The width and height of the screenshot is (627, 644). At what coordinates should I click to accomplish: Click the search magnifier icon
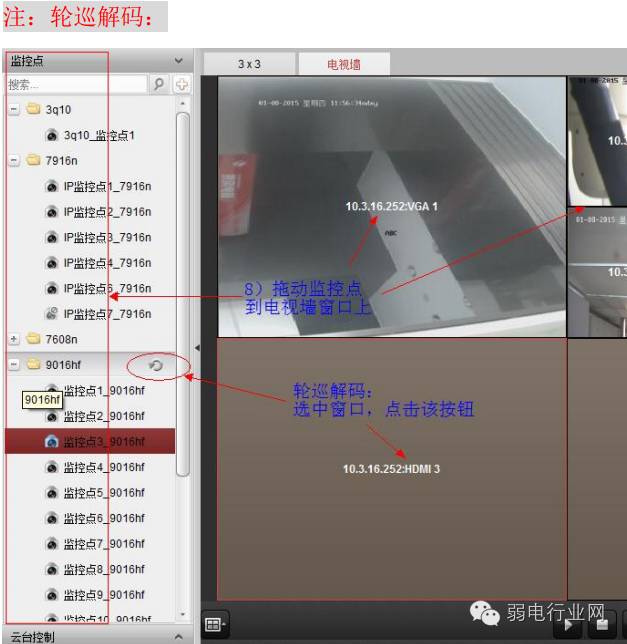pos(158,84)
